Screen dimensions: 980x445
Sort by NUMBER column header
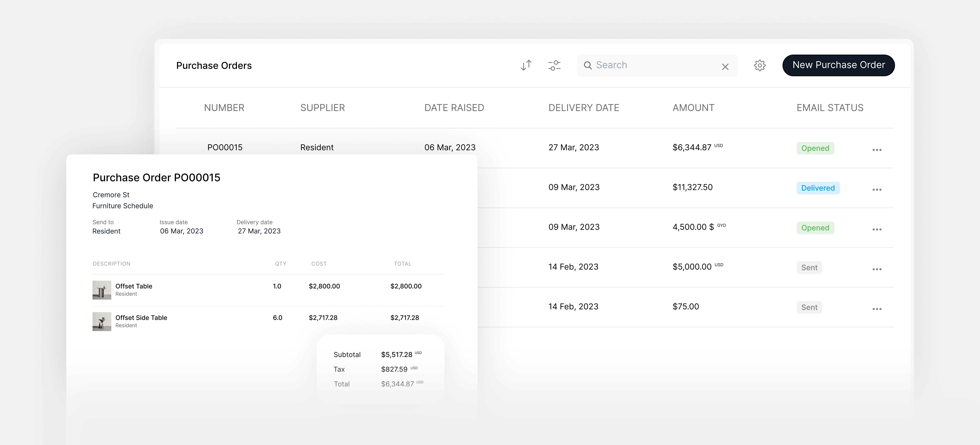(224, 108)
